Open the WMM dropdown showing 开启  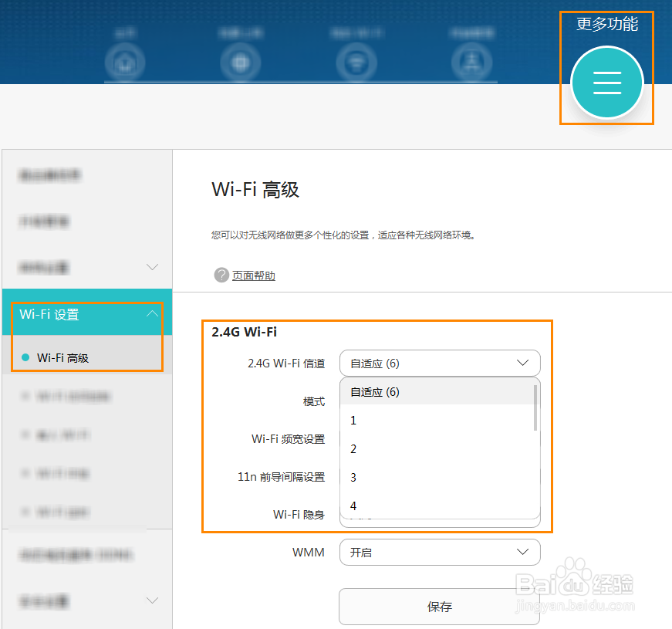440,552
